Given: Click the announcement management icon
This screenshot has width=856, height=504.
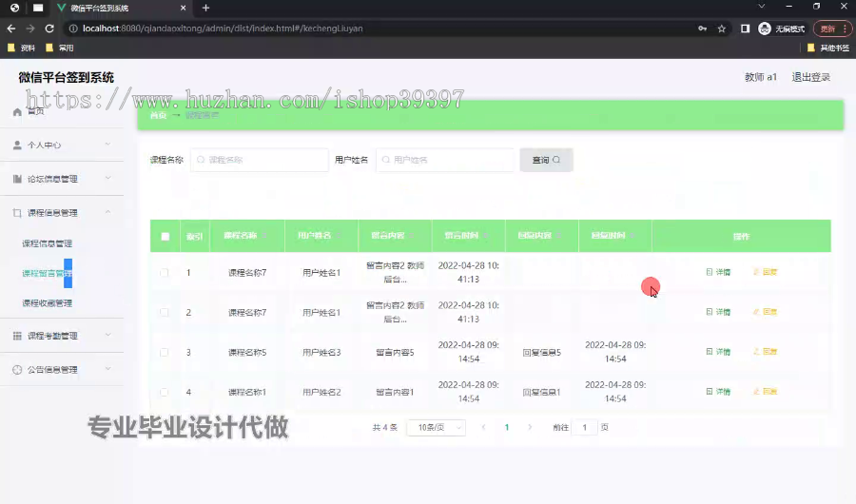Looking at the screenshot, I should tap(17, 370).
